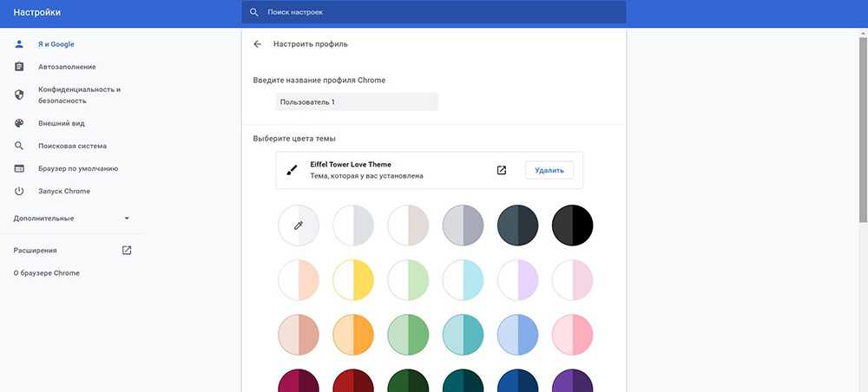Viewport: 868px width, 392px height.
Task: Go to Поисковая система settings
Action: [x=72, y=146]
